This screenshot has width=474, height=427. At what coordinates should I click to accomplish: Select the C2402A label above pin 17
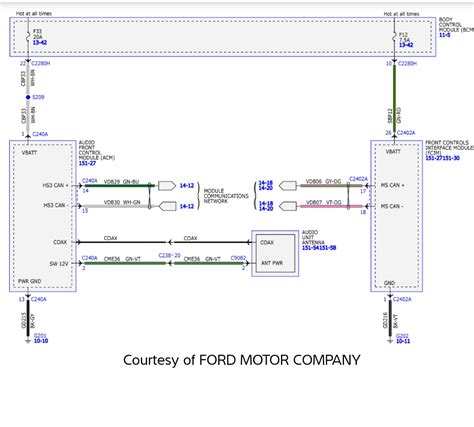(358, 179)
